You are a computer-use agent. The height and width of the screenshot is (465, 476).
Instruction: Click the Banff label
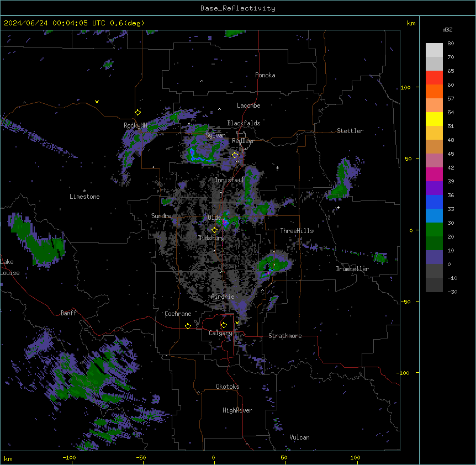pyautogui.click(x=68, y=313)
